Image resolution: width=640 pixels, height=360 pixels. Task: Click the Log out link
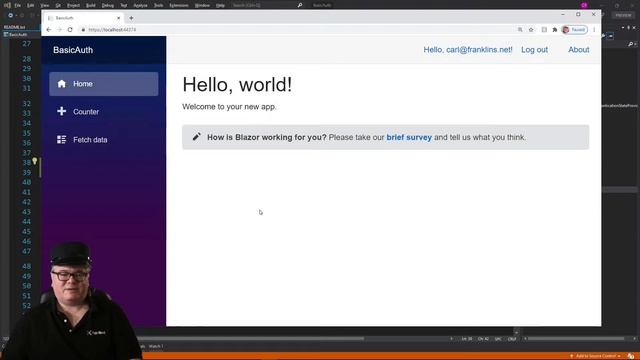[x=534, y=49]
